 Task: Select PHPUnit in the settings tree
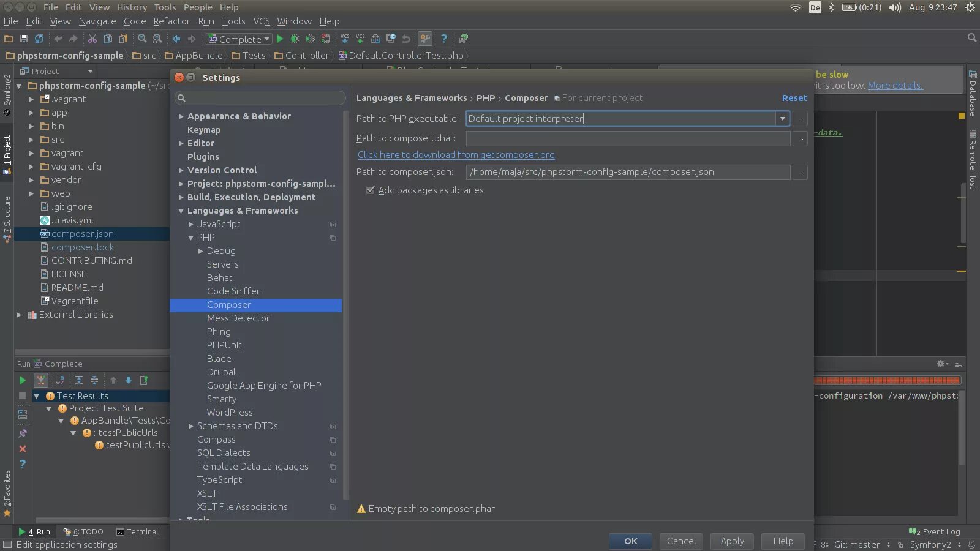224,345
